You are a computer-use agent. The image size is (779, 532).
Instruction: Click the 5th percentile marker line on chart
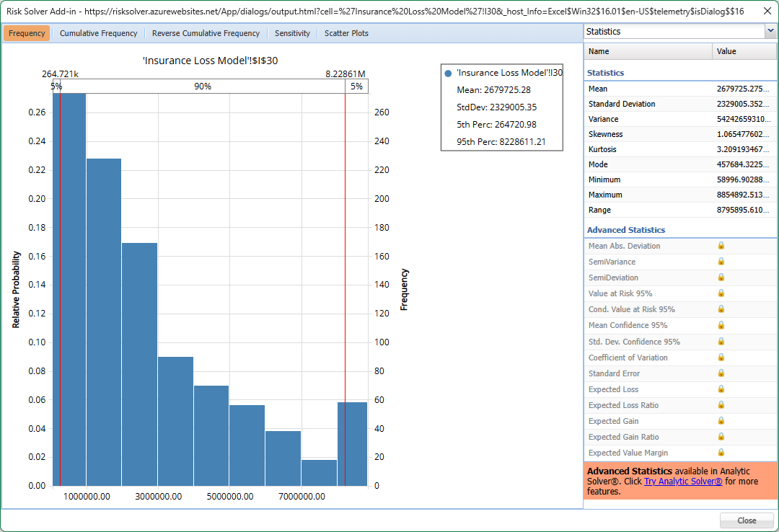[x=61, y=288]
